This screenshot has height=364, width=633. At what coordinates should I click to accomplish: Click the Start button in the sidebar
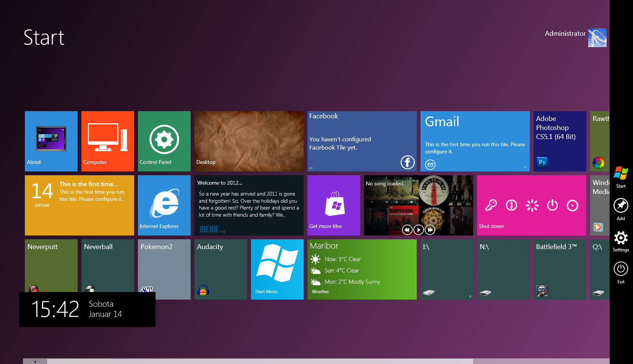(x=621, y=177)
